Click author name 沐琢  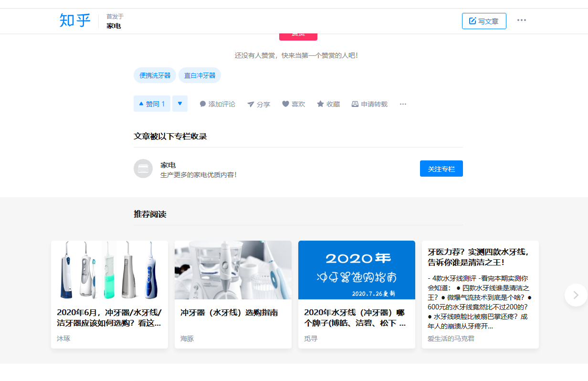[x=63, y=339]
